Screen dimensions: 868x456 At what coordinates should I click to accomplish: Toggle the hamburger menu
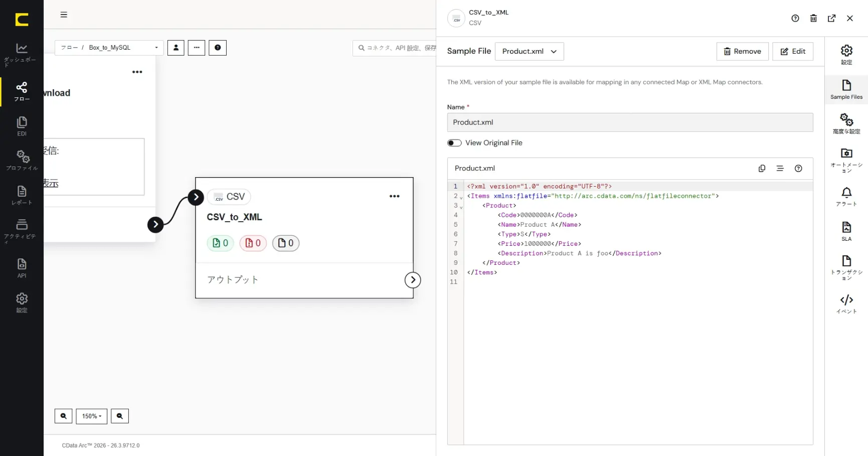tap(64, 15)
